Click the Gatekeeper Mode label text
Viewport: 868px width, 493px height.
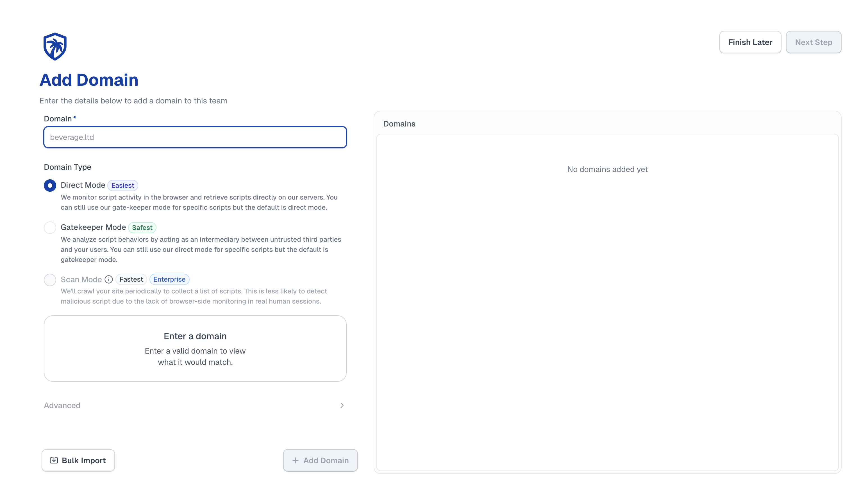coord(93,227)
